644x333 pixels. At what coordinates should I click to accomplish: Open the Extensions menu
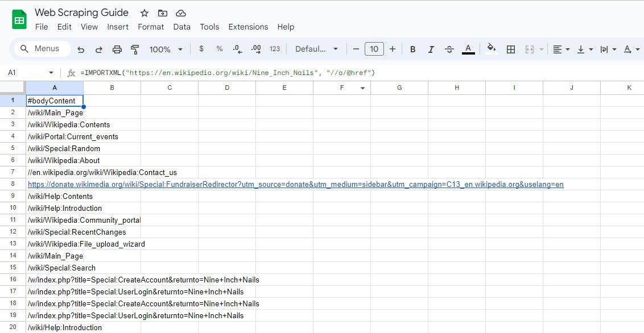point(248,27)
